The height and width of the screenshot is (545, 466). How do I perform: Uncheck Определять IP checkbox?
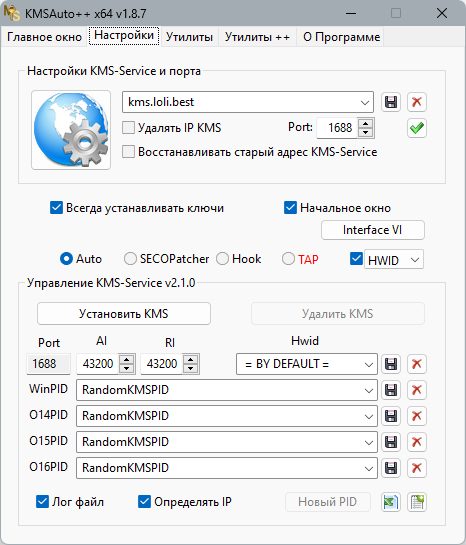click(144, 502)
